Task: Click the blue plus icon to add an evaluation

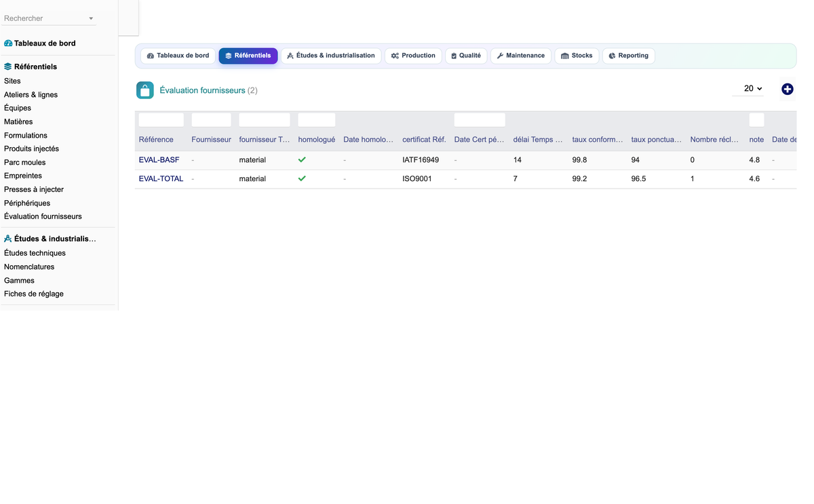Action: [x=788, y=89]
